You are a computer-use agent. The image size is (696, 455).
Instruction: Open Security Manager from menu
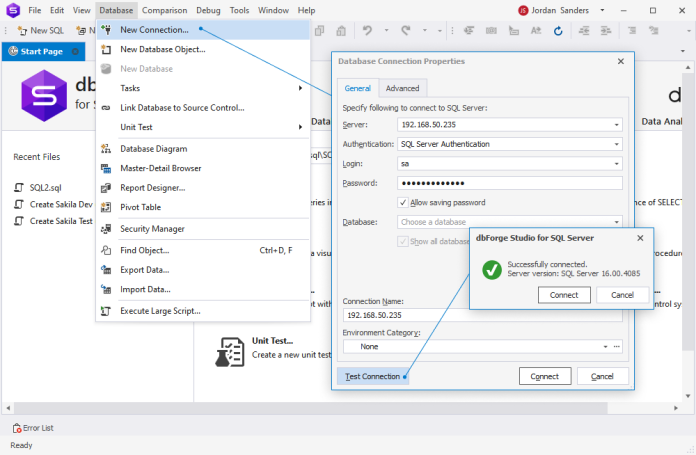(x=203, y=229)
